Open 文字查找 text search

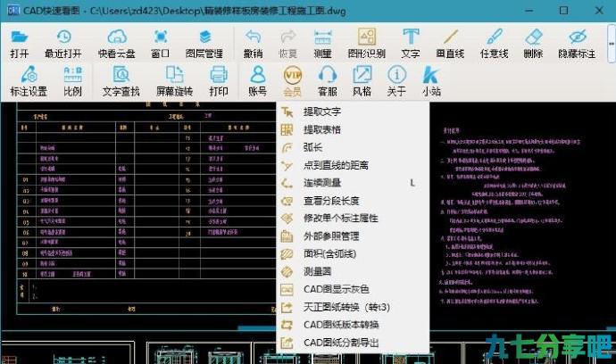coord(121,81)
